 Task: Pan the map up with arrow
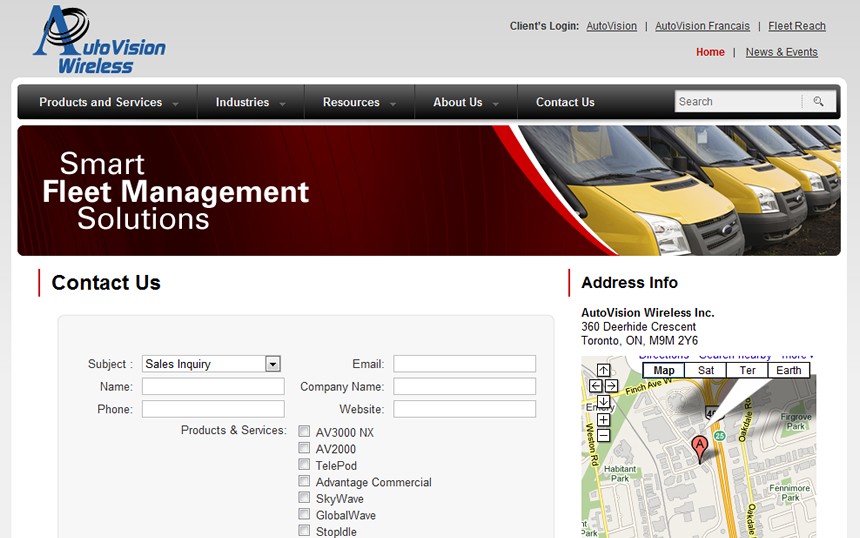point(603,370)
